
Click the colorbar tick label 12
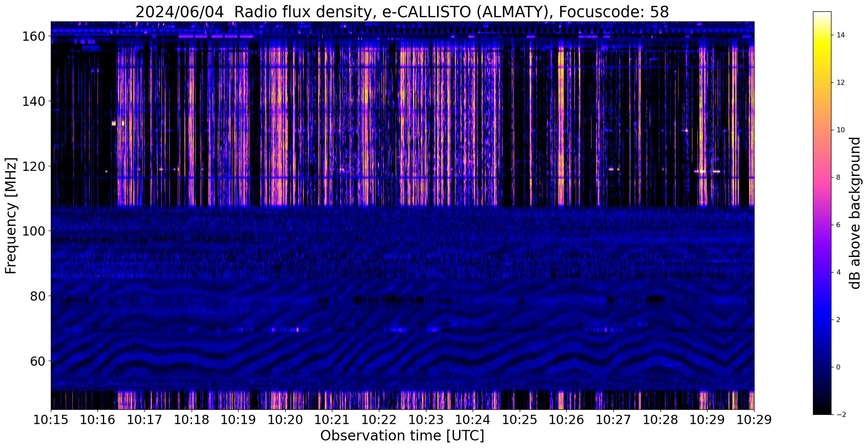click(841, 83)
